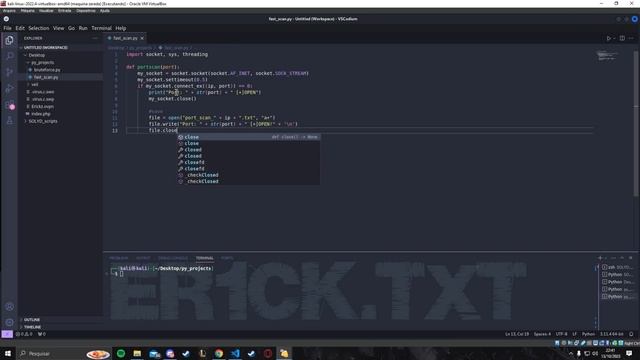The height and width of the screenshot is (360, 640).
Task: Open File Explorer from the taskbar
Action: [x=137, y=353]
